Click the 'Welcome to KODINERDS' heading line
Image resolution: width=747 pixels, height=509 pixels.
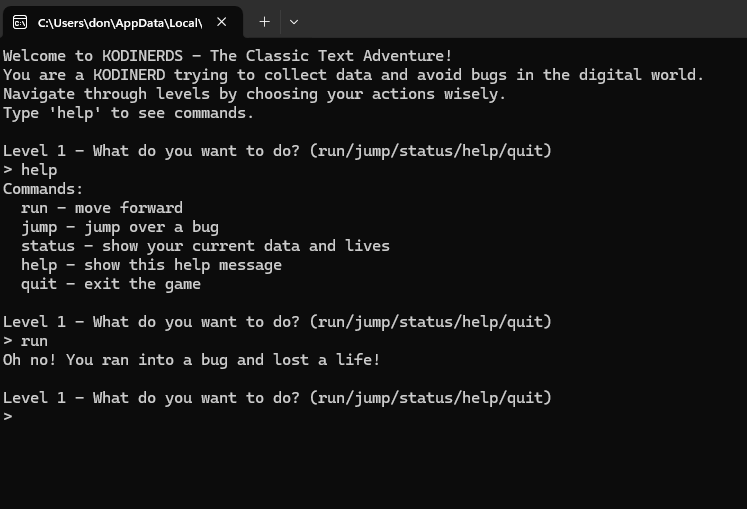[228, 56]
